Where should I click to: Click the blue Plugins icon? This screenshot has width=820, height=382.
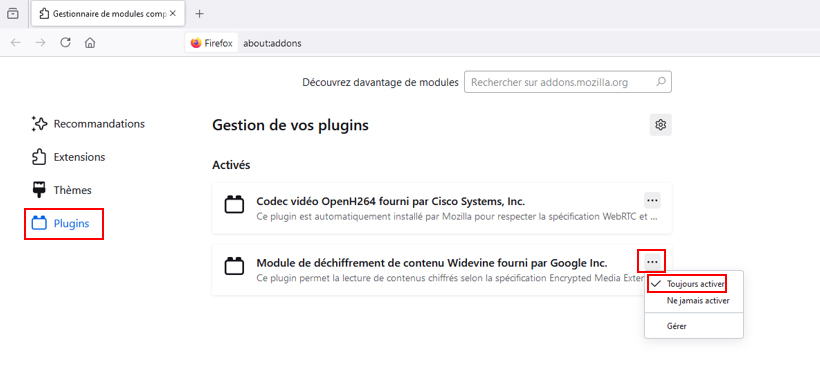click(39, 223)
